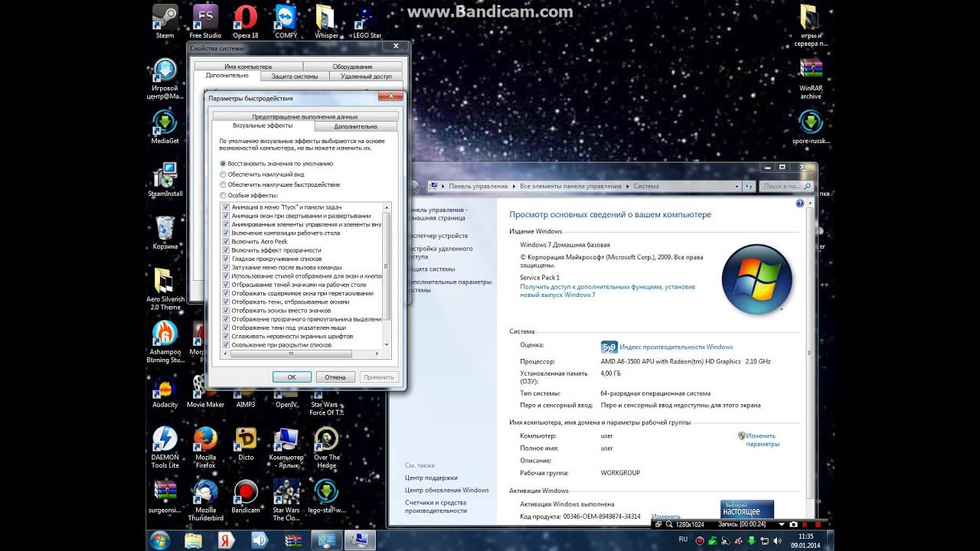
Task: Click the effects list horizontal scrollbar
Action: click(x=301, y=354)
